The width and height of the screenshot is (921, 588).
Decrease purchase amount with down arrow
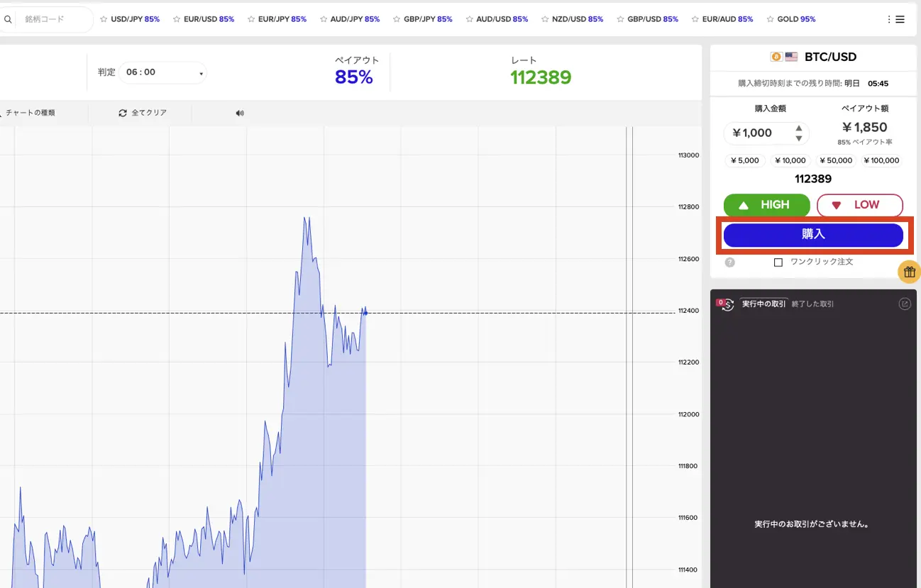point(799,138)
